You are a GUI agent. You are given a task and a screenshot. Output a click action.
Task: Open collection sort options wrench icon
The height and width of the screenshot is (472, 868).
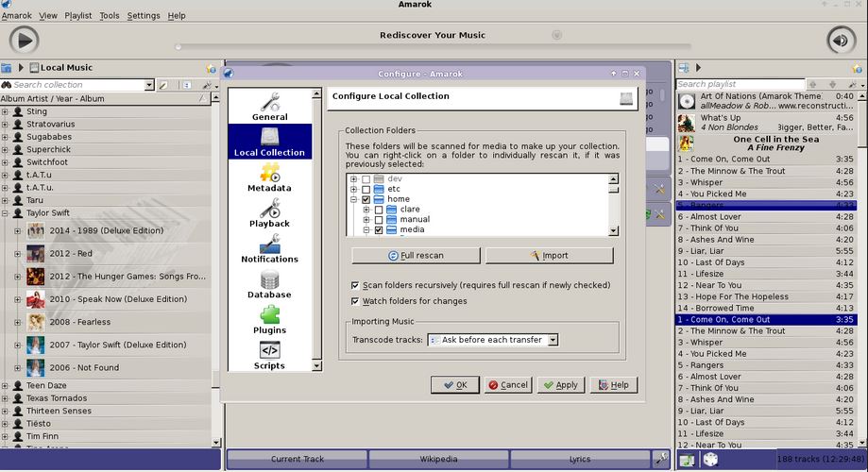pyautogui.click(x=208, y=85)
